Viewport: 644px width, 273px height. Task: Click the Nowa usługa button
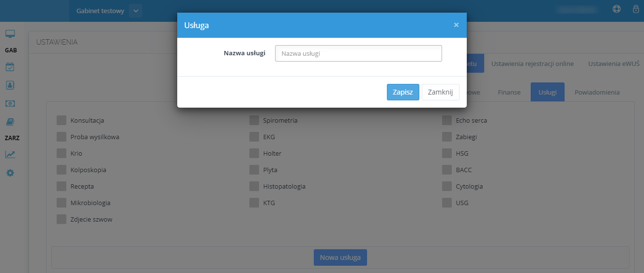(340, 257)
